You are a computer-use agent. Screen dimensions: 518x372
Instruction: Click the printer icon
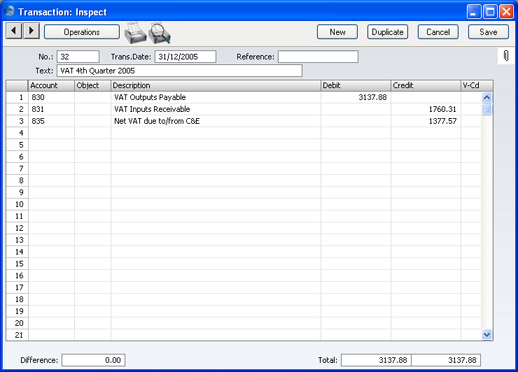(135, 33)
